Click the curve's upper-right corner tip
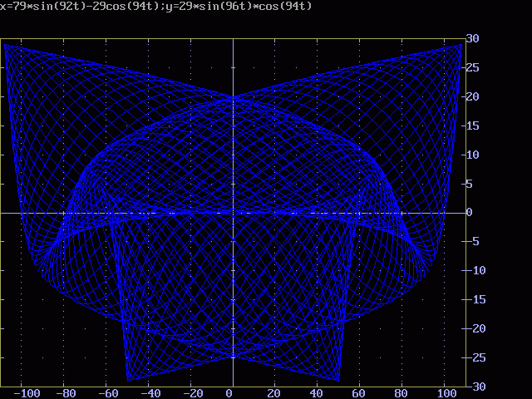This screenshot has width=532, height=399. point(460,45)
